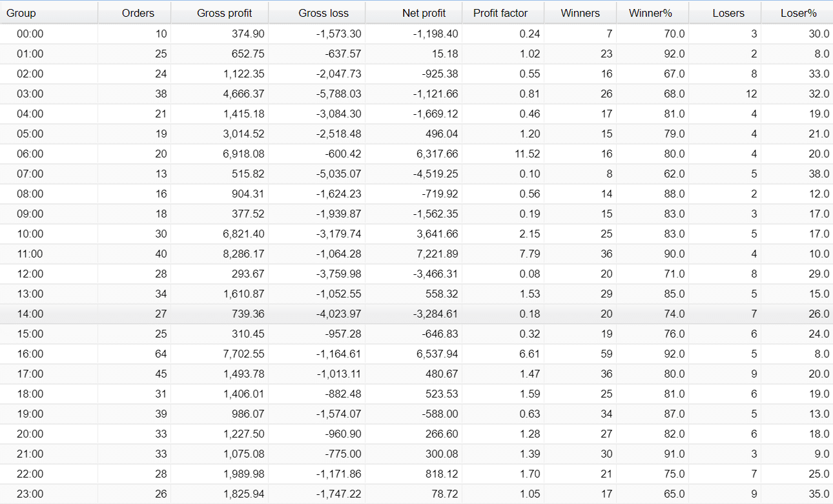
Task: Sort by the Winners column header
Action: click(x=581, y=13)
